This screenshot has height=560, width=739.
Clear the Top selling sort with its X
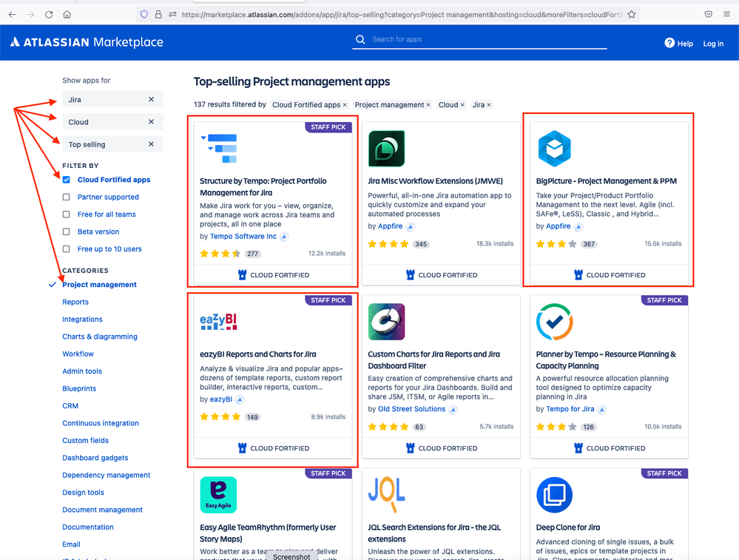(x=152, y=144)
